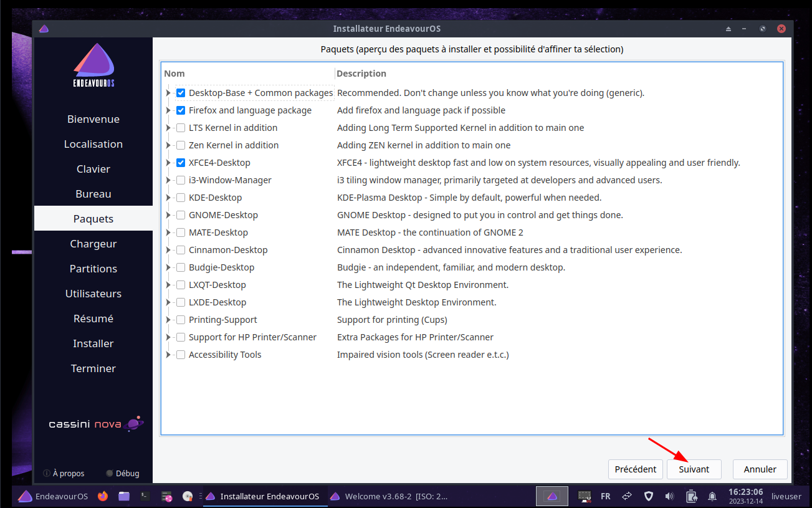The height and width of the screenshot is (508, 812).
Task: Go back with the Précédent button
Action: pyautogui.click(x=635, y=469)
